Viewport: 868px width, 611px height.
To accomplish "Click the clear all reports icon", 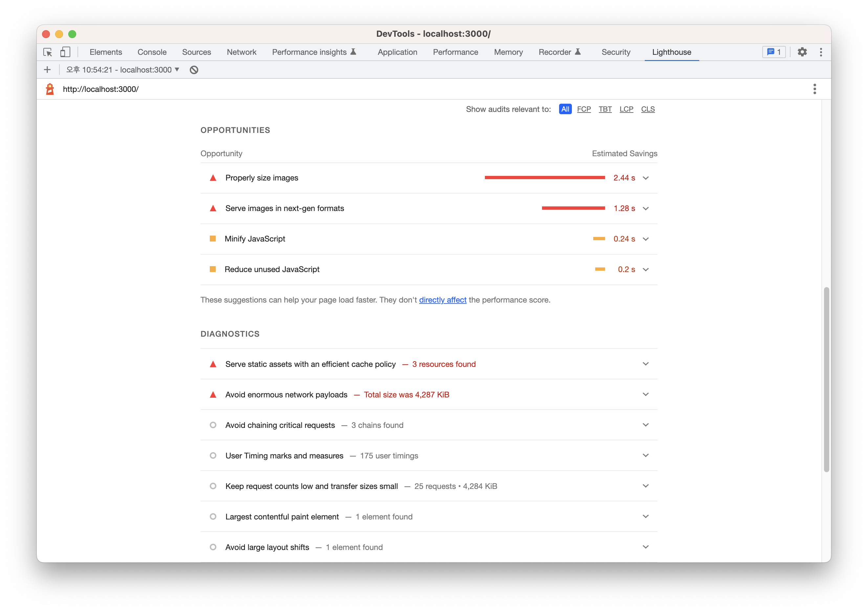I will 194,70.
